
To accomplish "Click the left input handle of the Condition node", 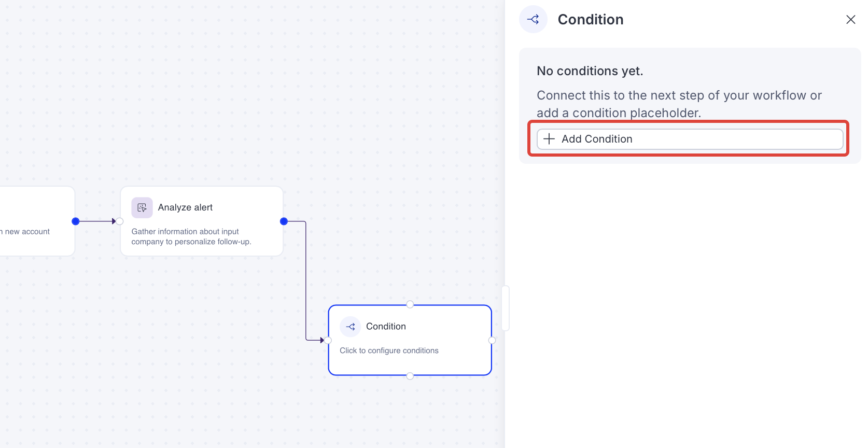I will tap(328, 340).
